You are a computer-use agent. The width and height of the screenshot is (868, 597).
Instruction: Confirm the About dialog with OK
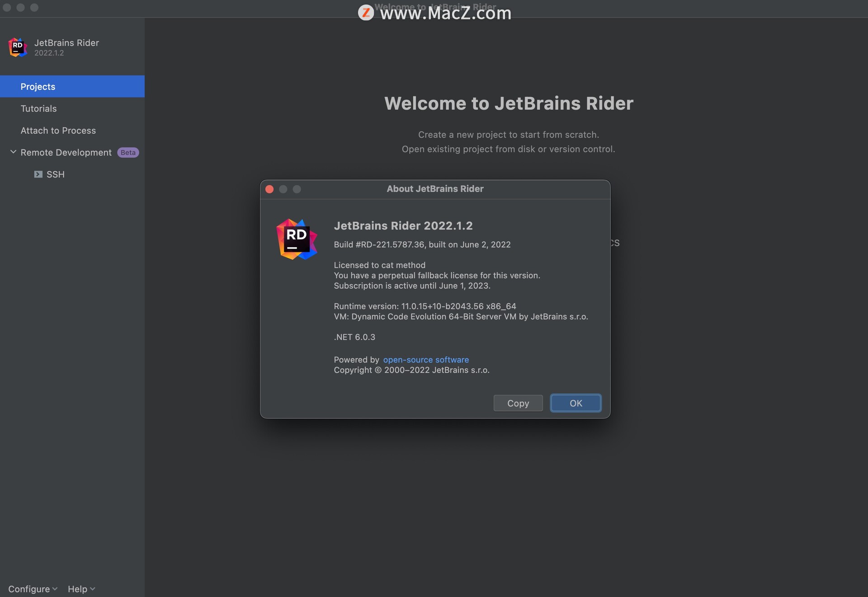pos(575,403)
